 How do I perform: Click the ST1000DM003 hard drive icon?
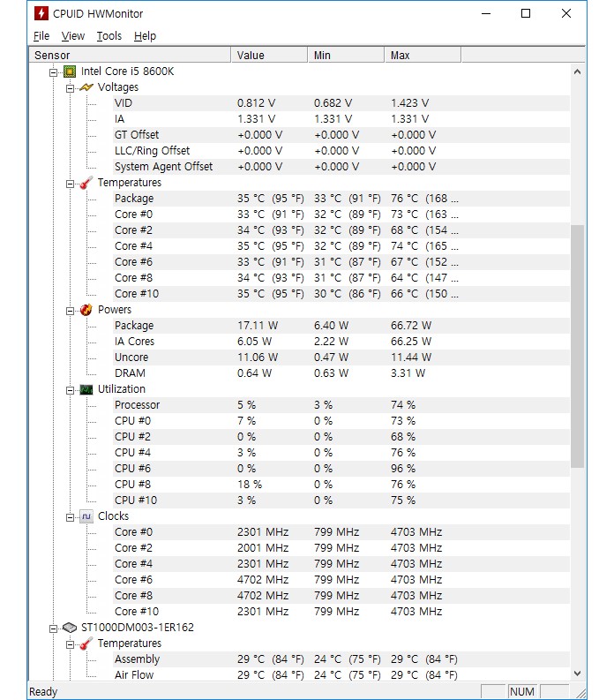pos(70,628)
